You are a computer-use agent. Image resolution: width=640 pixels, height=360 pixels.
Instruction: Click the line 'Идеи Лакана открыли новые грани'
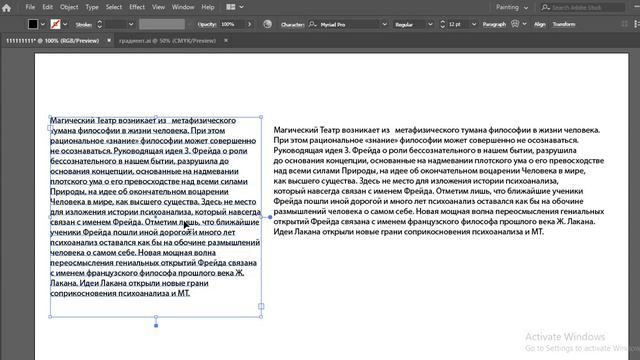(x=408, y=231)
